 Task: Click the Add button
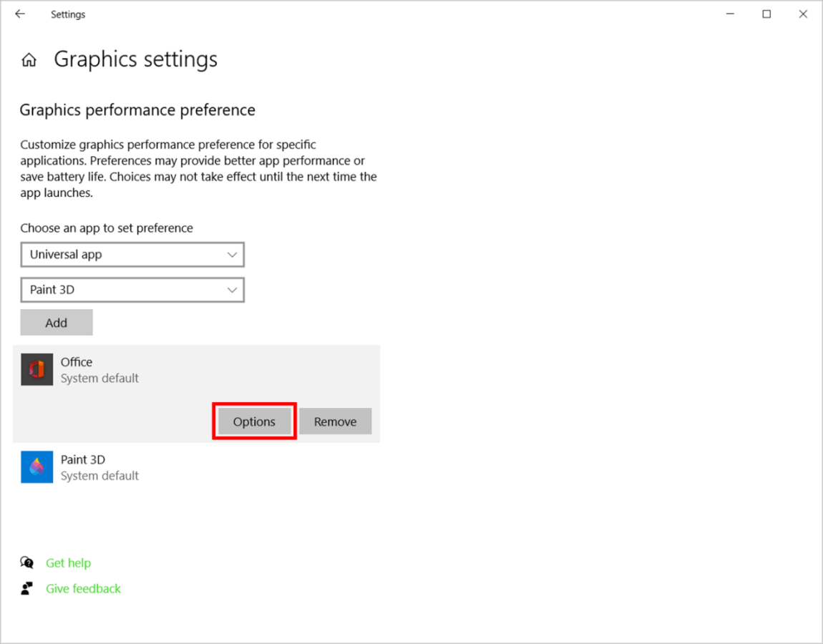(56, 322)
